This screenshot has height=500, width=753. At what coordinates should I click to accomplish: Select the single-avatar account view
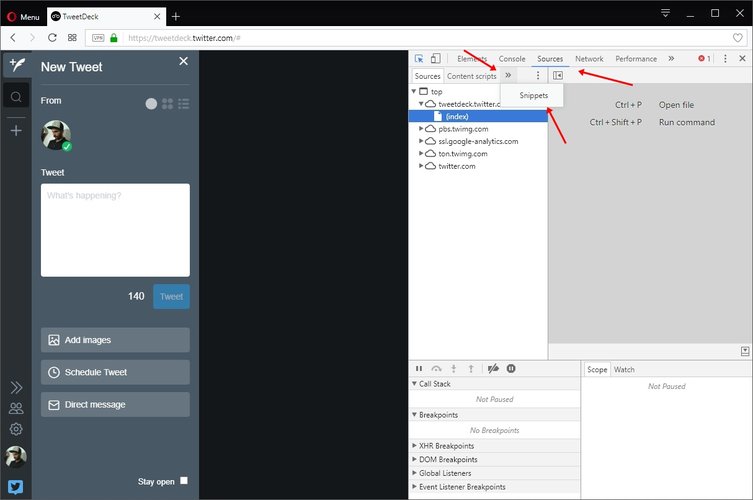tap(151, 104)
